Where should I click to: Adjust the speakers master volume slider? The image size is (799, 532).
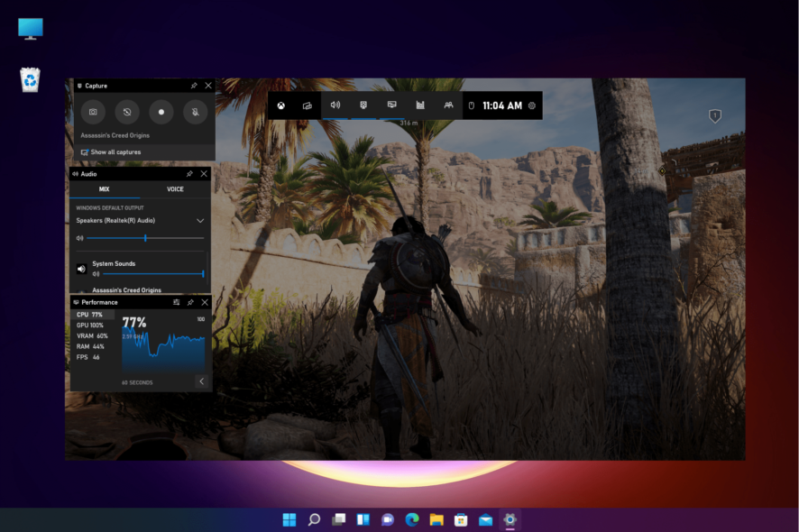[x=145, y=238]
